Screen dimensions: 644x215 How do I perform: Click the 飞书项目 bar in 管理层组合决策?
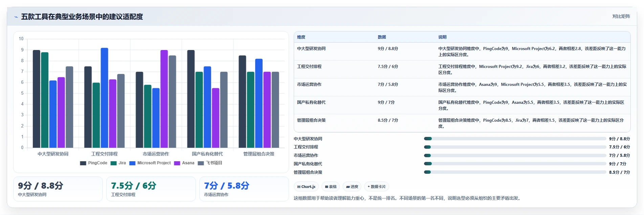coord(275,110)
